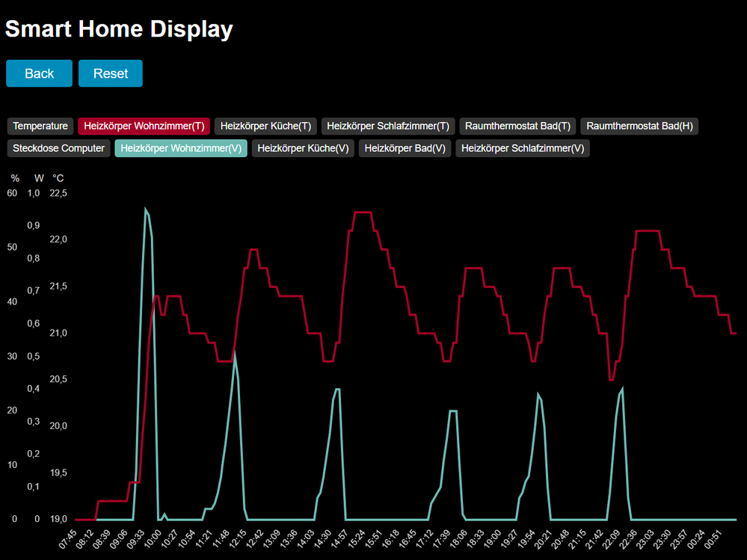Click the °C axis unit label
Image resolution: width=747 pixels, height=560 pixels.
click(x=58, y=178)
